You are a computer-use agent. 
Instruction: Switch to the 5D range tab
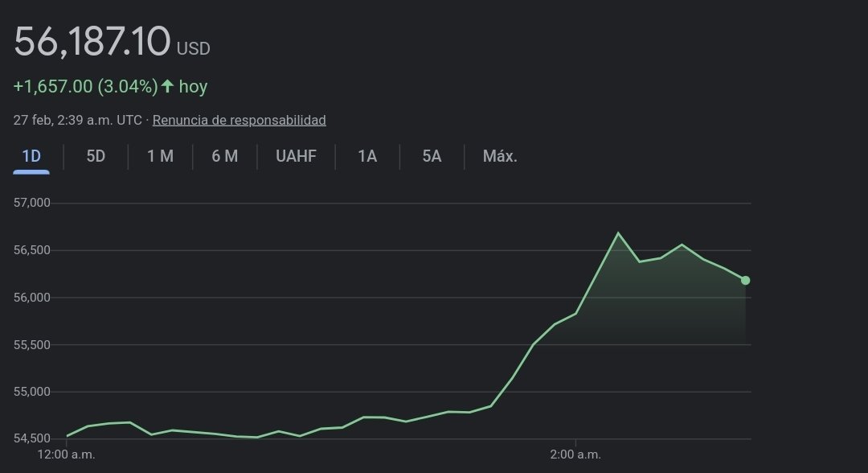[x=96, y=156]
